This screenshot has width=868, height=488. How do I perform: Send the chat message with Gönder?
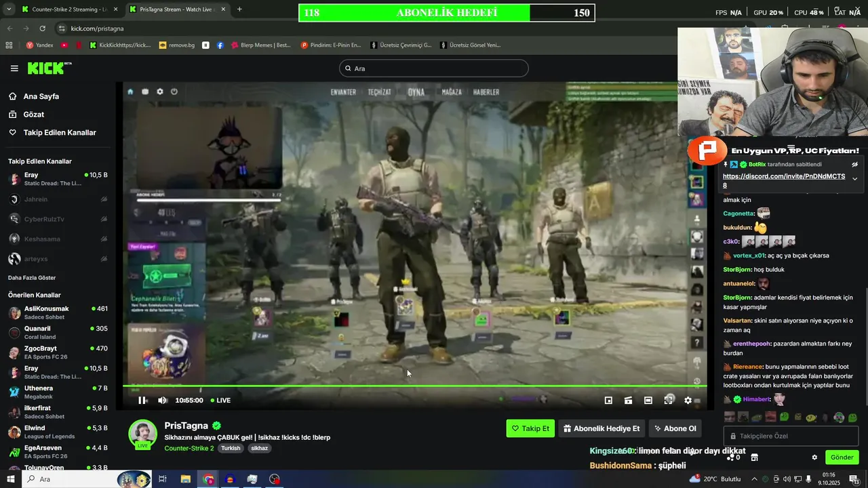tap(842, 457)
